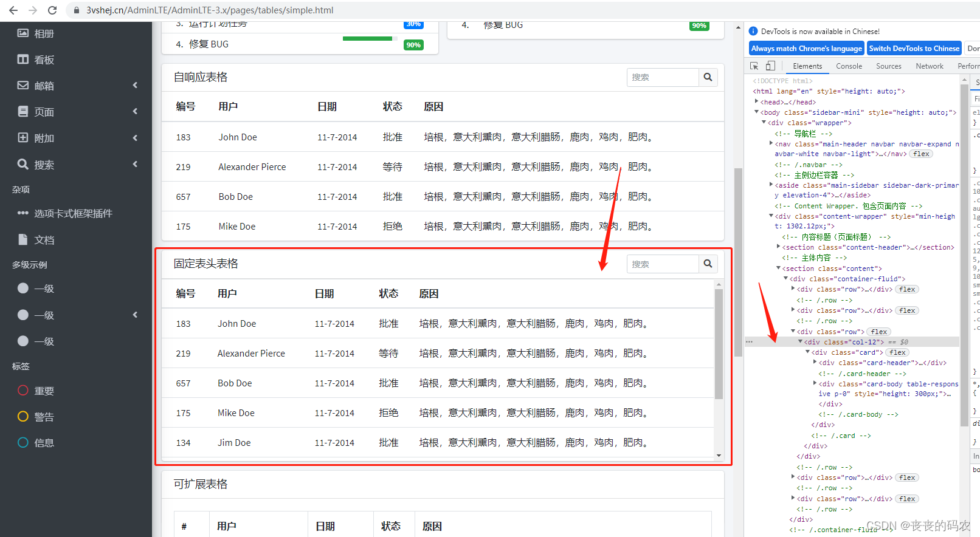Open the first 一级 multilevel link
The width and height of the screenshot is (980, 537).
[x=76, y=289]
